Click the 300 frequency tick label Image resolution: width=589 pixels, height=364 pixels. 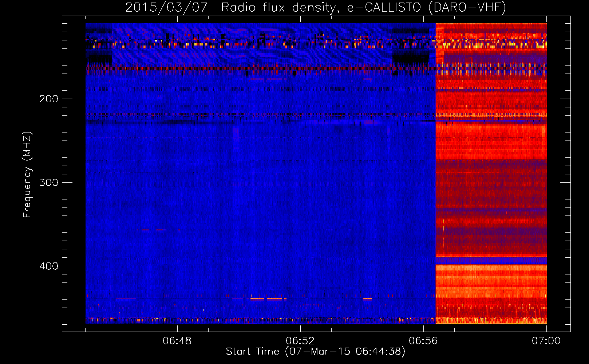coord(49,182)
